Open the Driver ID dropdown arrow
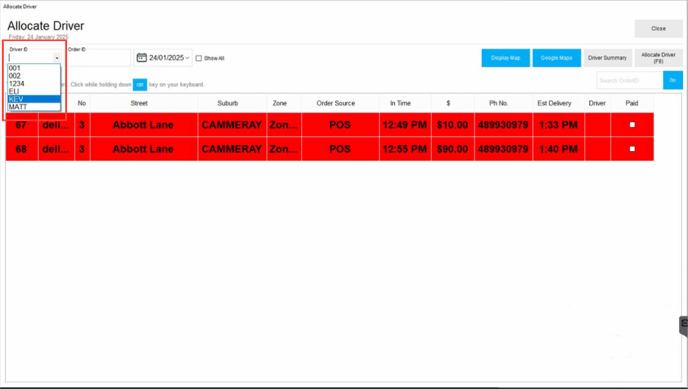 click(57, 57)
